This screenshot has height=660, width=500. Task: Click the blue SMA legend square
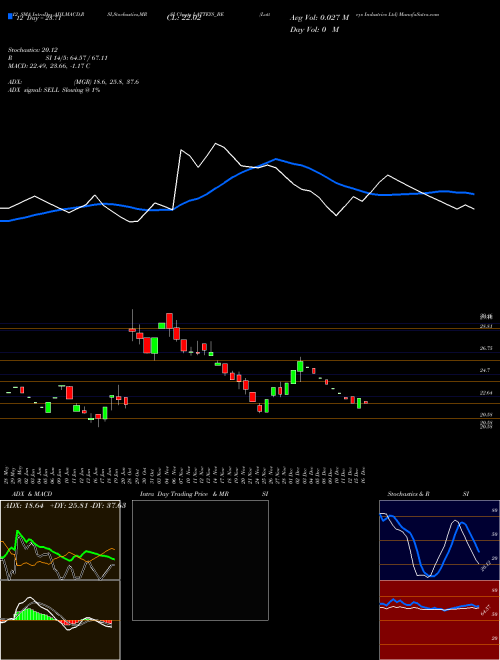10,17
